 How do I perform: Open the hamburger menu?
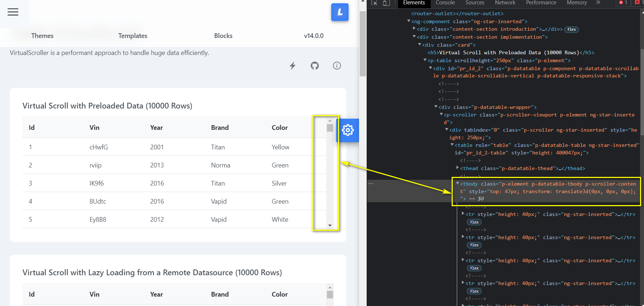pos(13,12)
